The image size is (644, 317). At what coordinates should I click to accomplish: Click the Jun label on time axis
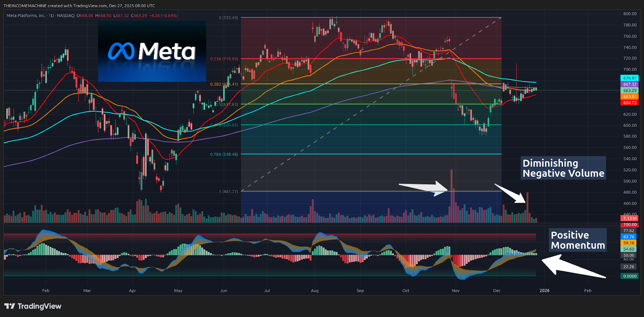(x=224, y=290)
